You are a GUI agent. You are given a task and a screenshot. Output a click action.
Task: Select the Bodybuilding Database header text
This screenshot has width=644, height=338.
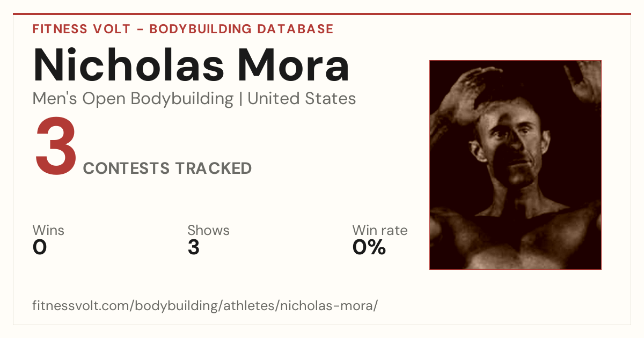[241, 29]
